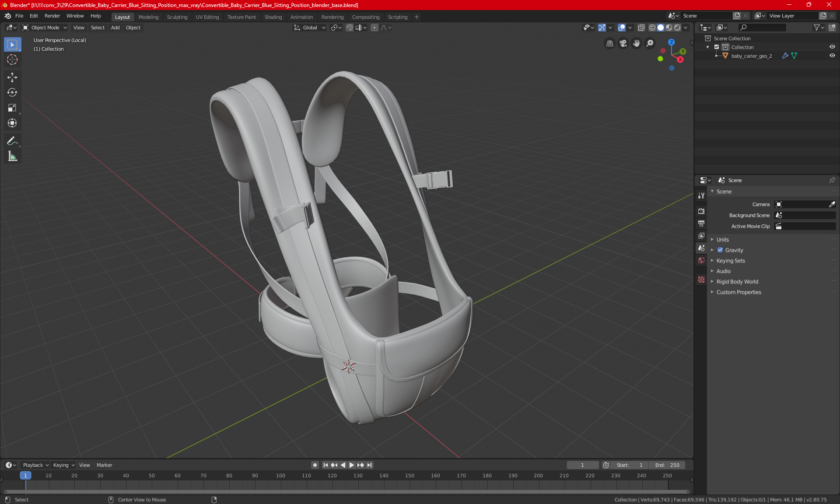Image resolution: width=840 pixels, height=504 pixels.
Task: Switch to rendered shading mode
Action: click(677, 28)
